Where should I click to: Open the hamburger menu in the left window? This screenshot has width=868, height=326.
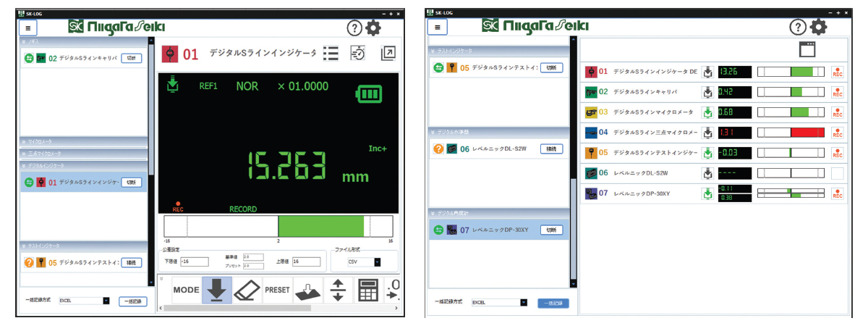click(x=29, y=28)
